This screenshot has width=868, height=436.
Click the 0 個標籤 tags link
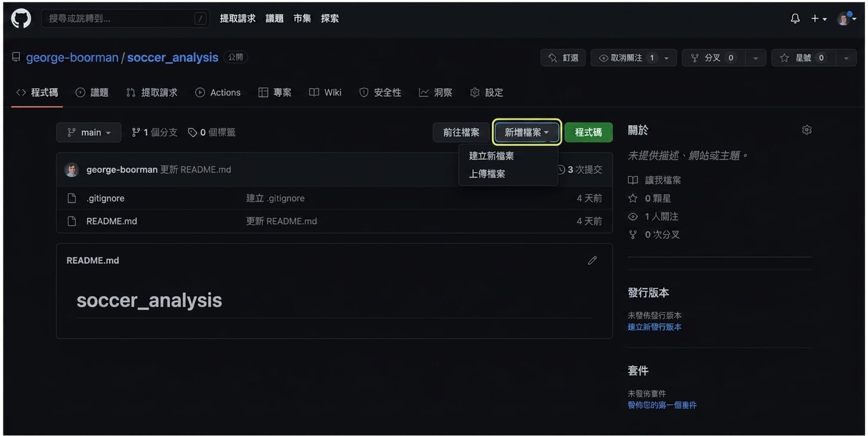pyautogui.click(x=212, y=132)
